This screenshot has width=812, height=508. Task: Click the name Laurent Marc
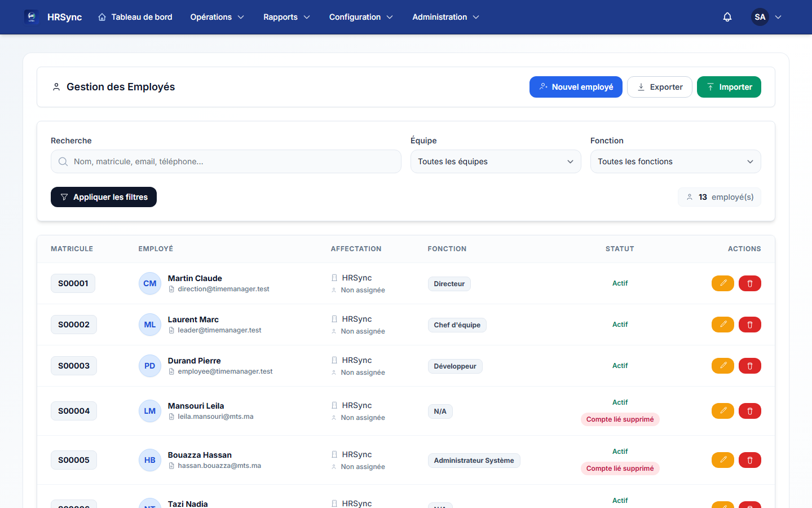point(193,319)
